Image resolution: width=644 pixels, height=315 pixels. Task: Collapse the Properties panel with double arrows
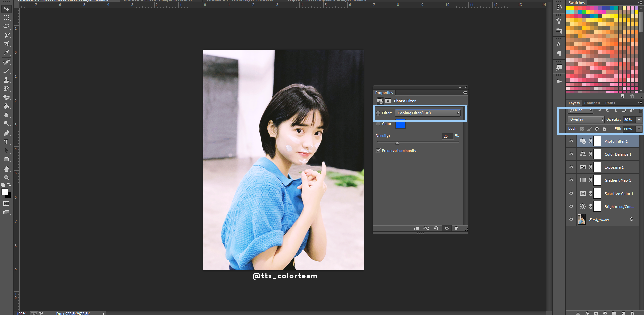point(460,87)
